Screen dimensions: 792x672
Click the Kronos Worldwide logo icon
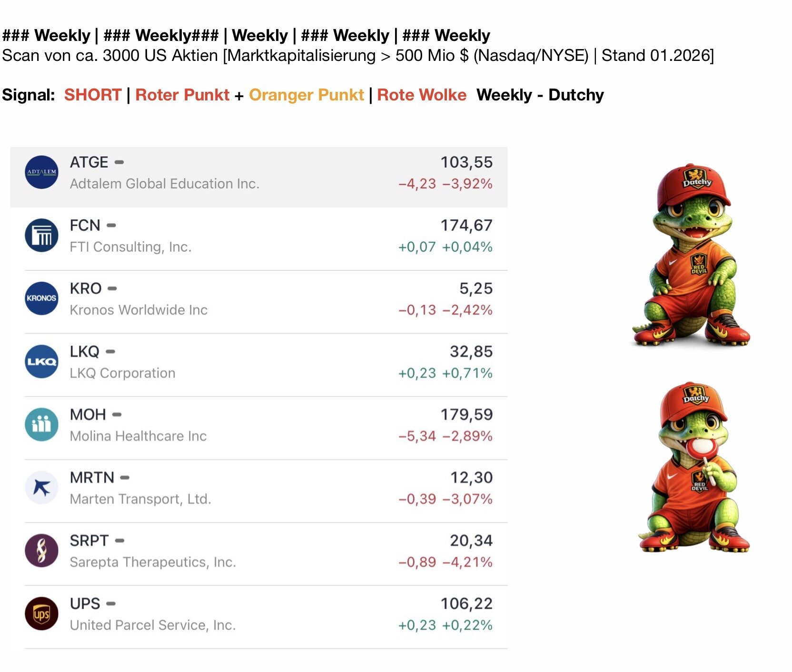[41, 298]
